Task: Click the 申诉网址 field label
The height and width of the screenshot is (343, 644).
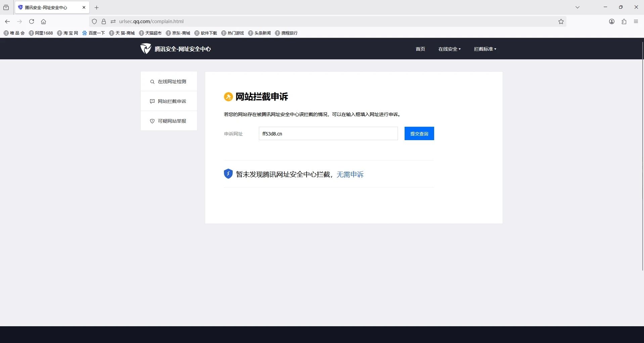Action: point(233,134)
